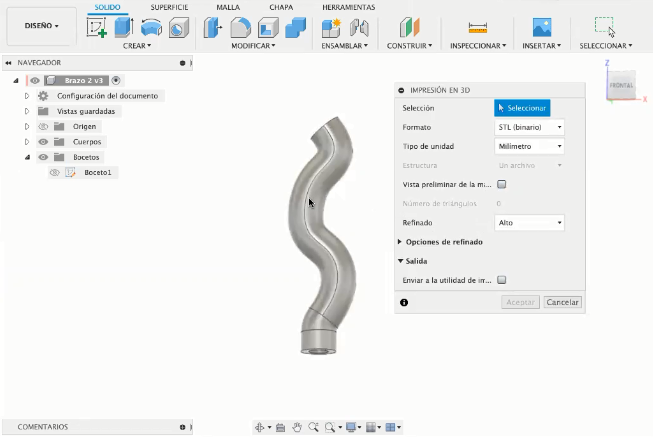Click the pipe arm 3D model body
The image size is (653, 437).
(322, 237)
